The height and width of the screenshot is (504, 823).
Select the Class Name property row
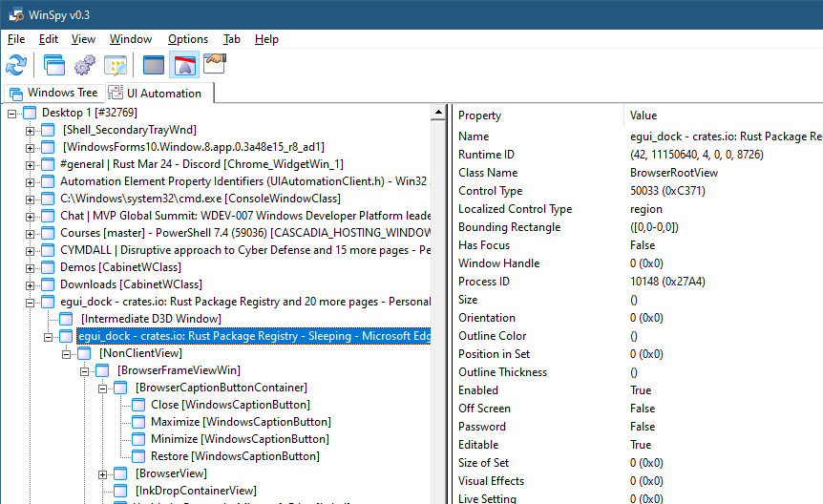click(x=638, y=173)
